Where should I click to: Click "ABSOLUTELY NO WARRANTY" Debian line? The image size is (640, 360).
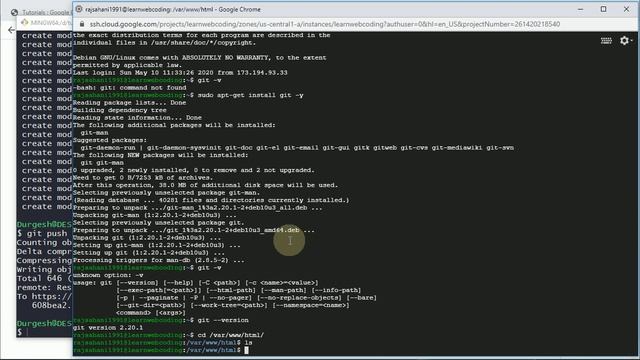[x=200, y=58]
